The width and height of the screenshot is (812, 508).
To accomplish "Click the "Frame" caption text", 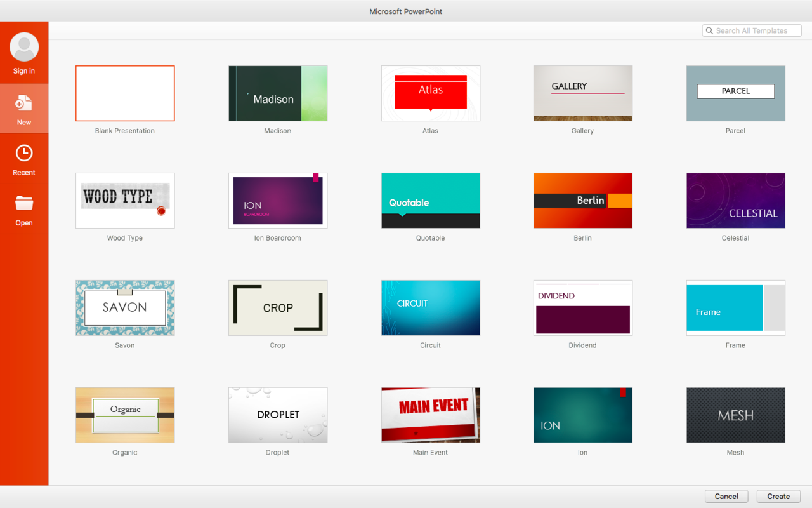I will tap(736, 345).
